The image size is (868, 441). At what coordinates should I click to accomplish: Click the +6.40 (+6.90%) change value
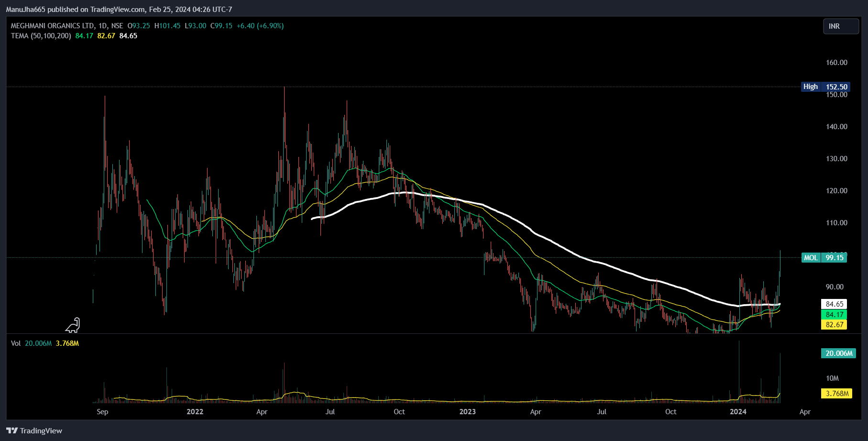[x=260, y=26]
